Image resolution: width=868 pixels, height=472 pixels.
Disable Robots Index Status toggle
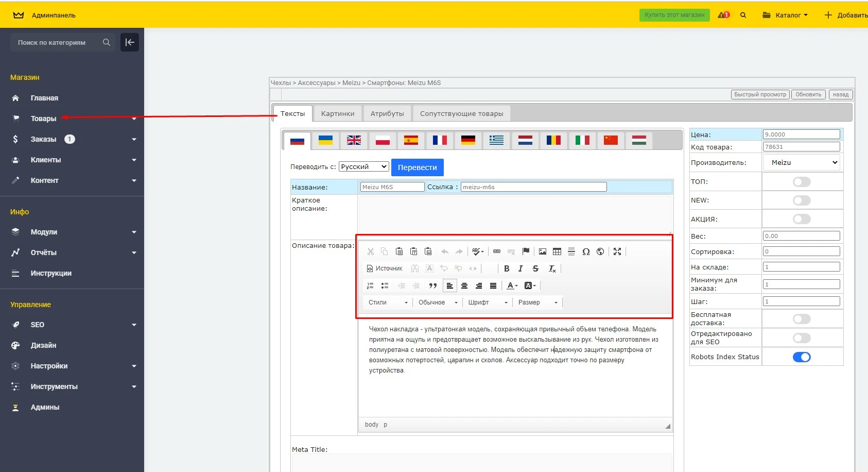(802, 357)
